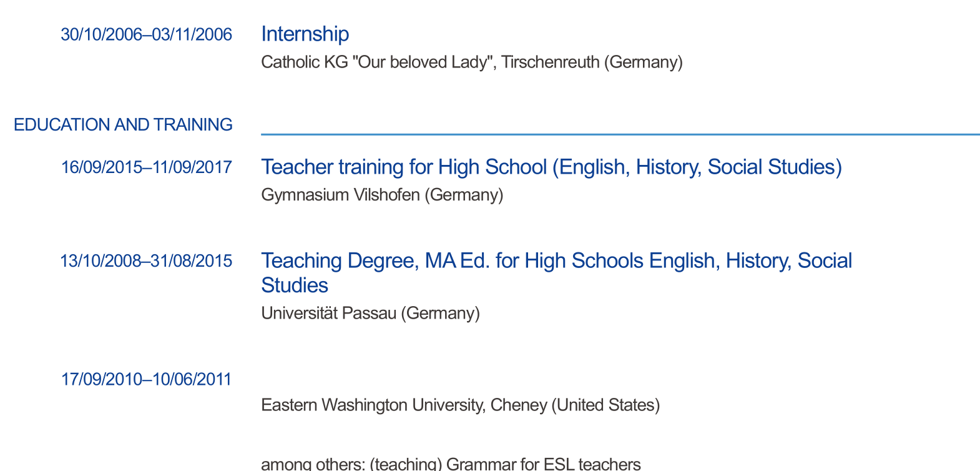980x471 pixels.
Task: Click (Germany) after Gymnasium Vilshofen
Action: click(464, 195)
